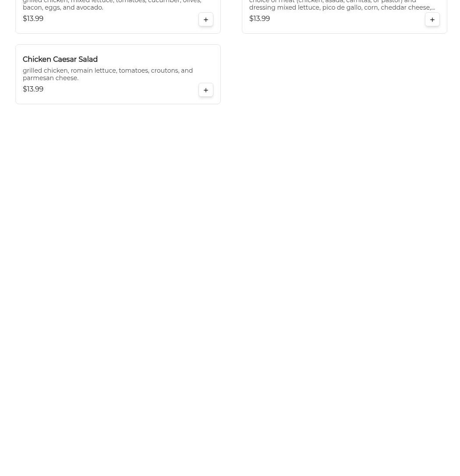Add Chicken Caesar Salad with plus icon
Screen dimensions: 460x476
coord(205,90)
